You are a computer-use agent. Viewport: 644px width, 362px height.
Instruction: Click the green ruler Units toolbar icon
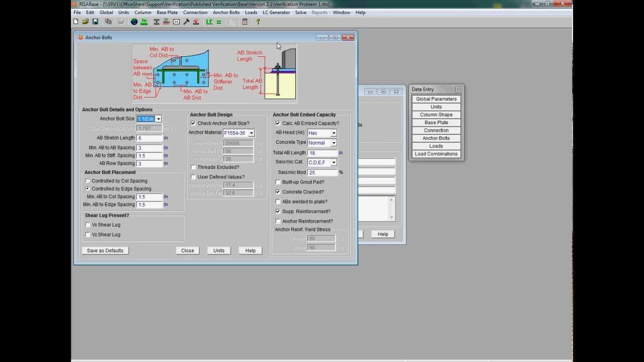144,22
